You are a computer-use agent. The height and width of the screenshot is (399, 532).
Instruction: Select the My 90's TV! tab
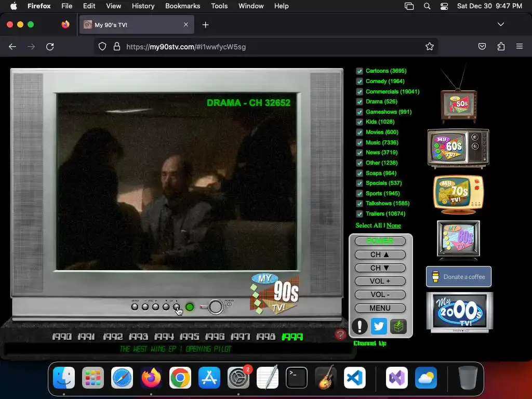[137, 25]
